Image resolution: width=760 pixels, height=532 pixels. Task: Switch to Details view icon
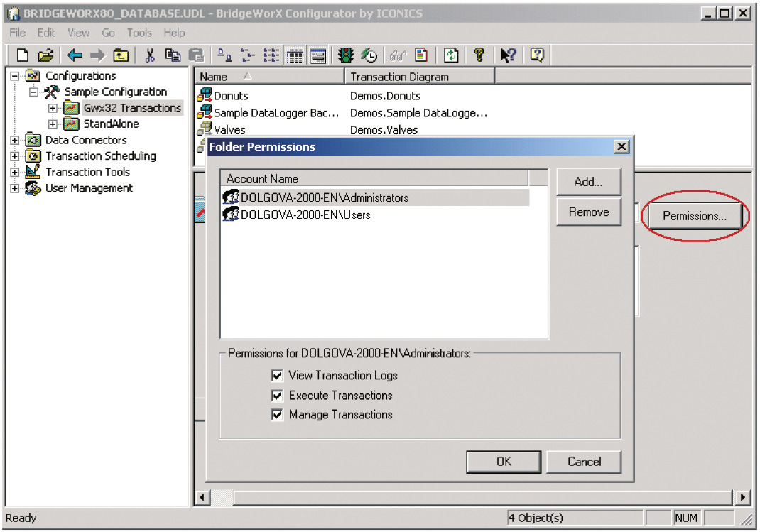(x=295, y=55)
